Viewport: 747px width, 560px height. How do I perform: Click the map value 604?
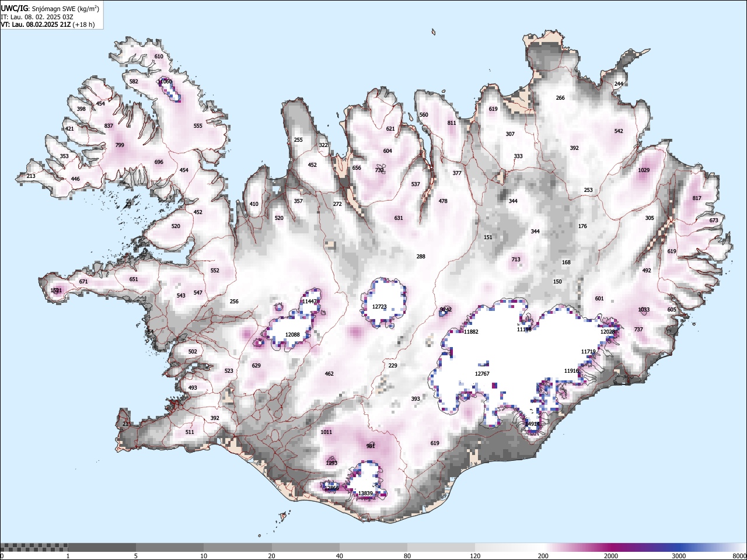(388, 151)
